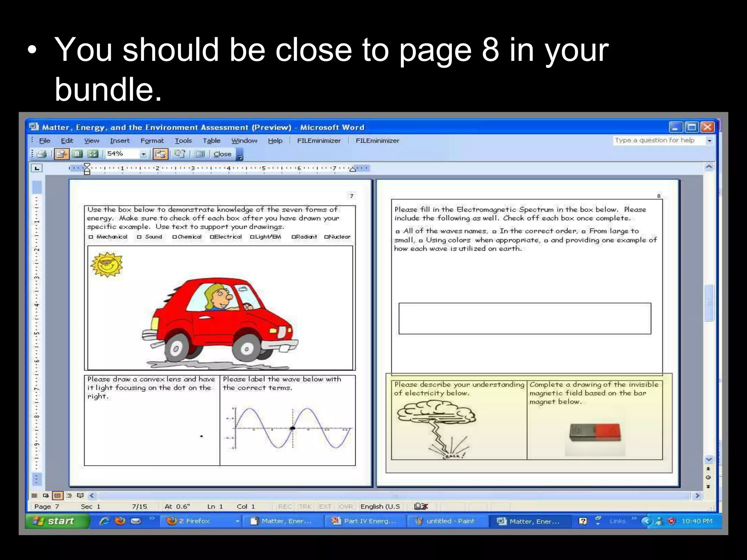Open the Insert menu
This screenshot has height=560, width=747.
[120, 140]
